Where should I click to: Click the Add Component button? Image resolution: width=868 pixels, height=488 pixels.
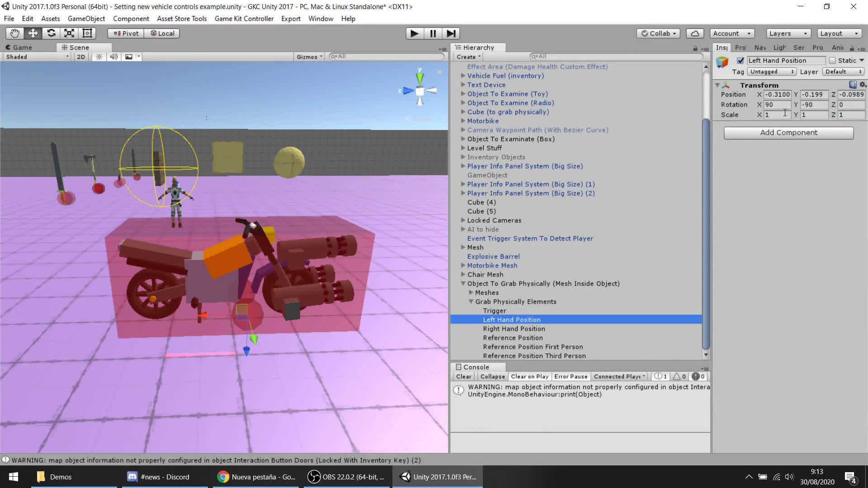[x=788, y=132]
